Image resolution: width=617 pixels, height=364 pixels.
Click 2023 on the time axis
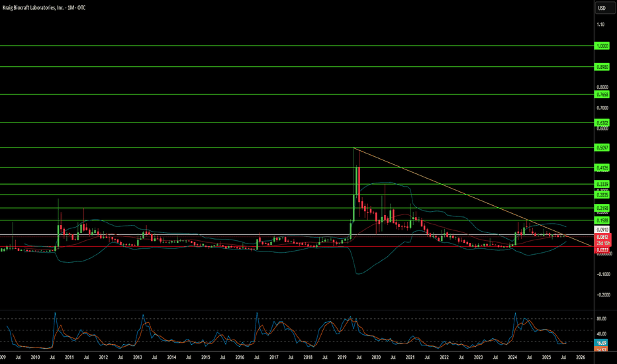click(x=478, y=357)
